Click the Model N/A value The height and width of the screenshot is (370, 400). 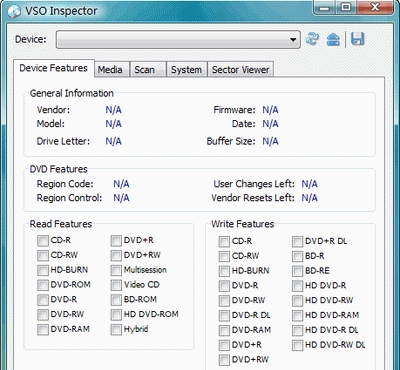point(113,124)
